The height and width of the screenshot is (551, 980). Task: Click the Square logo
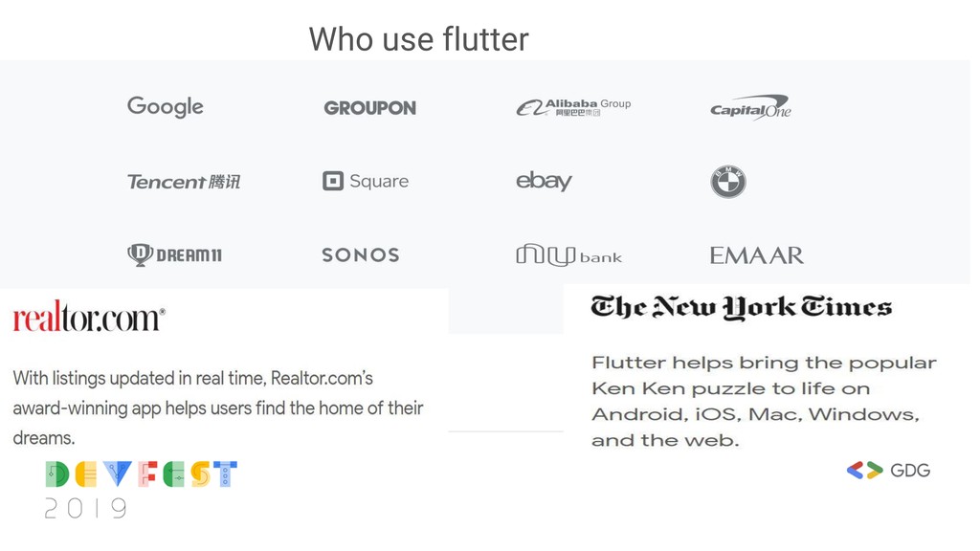[x=366, y=181]
